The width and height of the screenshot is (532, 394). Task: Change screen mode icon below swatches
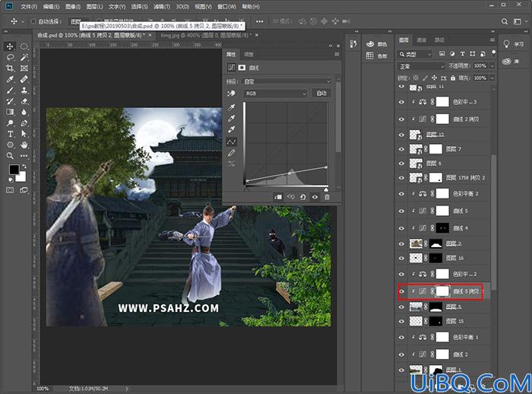(x=24, y=190)
